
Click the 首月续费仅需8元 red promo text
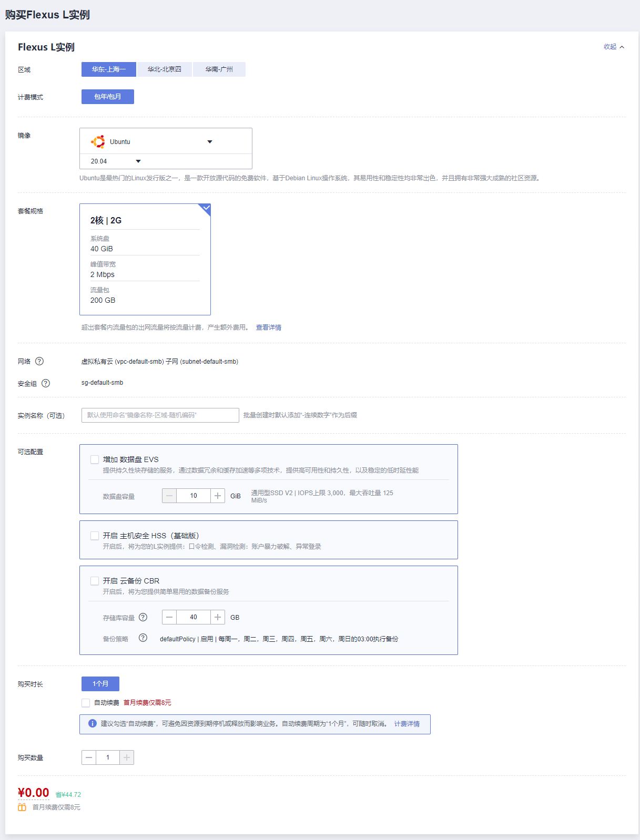point(147,703)
